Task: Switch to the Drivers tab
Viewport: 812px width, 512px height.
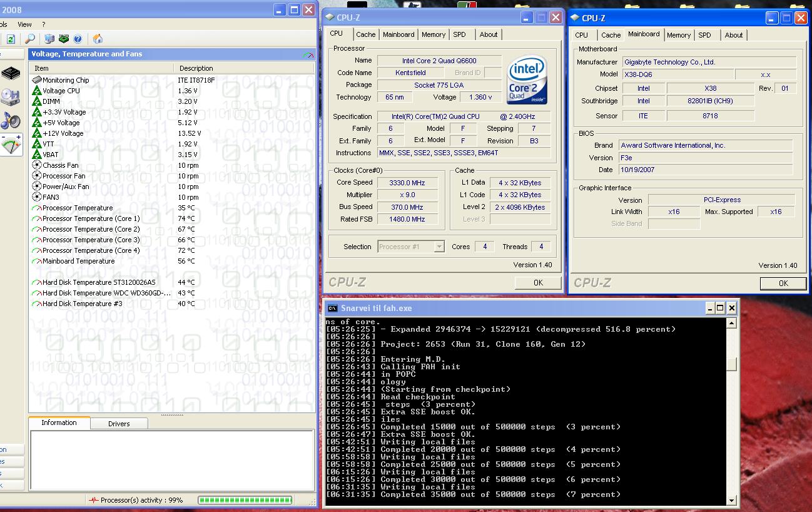Action: [x=119, y=424]
